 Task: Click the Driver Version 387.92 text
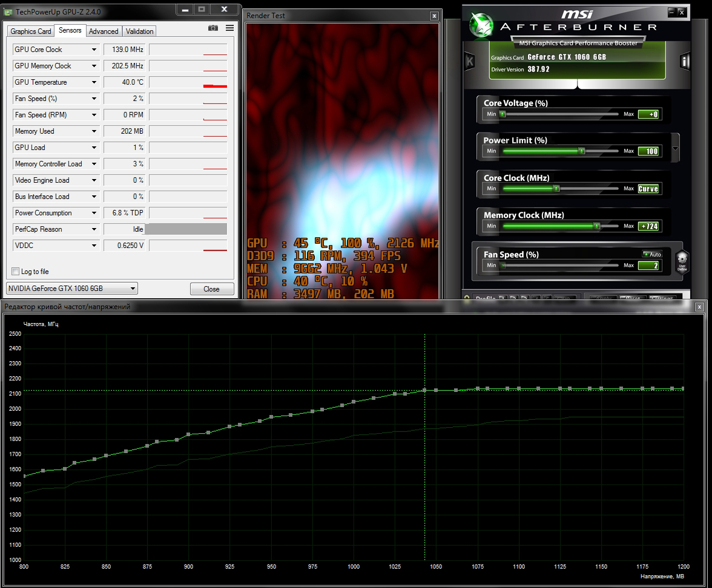(521, 70)
